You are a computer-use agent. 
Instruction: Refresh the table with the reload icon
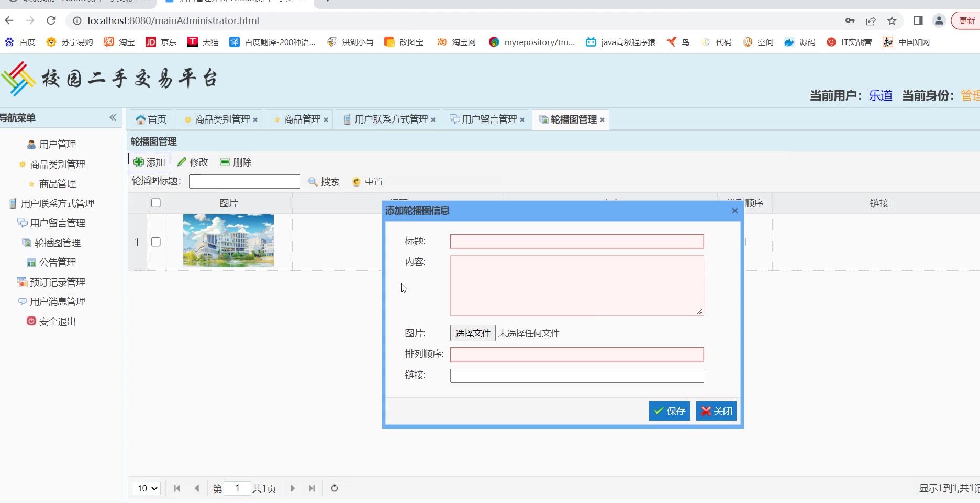(335, 488)
